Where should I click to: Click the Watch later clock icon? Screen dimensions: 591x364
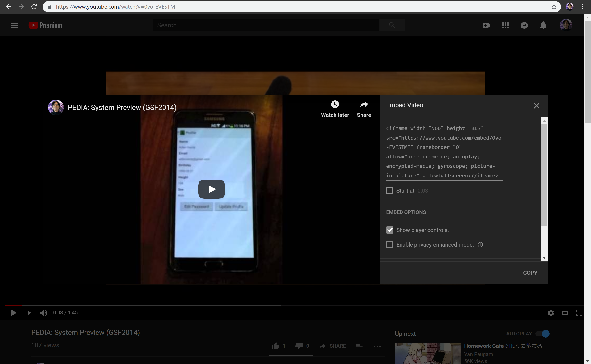(x=335, y=104)
